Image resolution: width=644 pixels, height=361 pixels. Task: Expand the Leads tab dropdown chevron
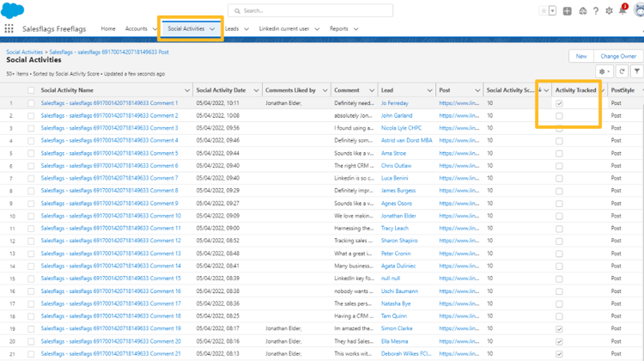click(246, 28)
